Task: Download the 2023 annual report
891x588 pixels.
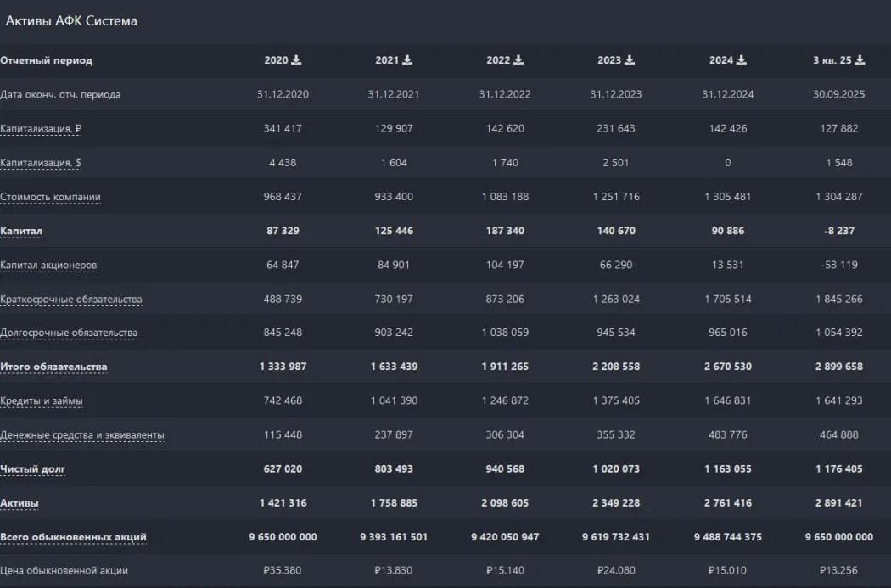Action: (630, 60)
